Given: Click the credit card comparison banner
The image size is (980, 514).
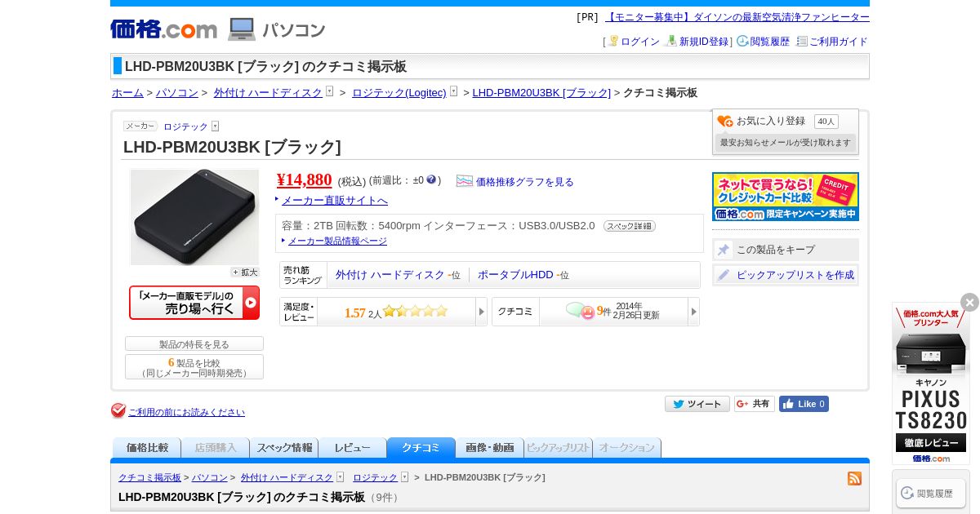Looking at the screenshot, I should click(786, 197).
